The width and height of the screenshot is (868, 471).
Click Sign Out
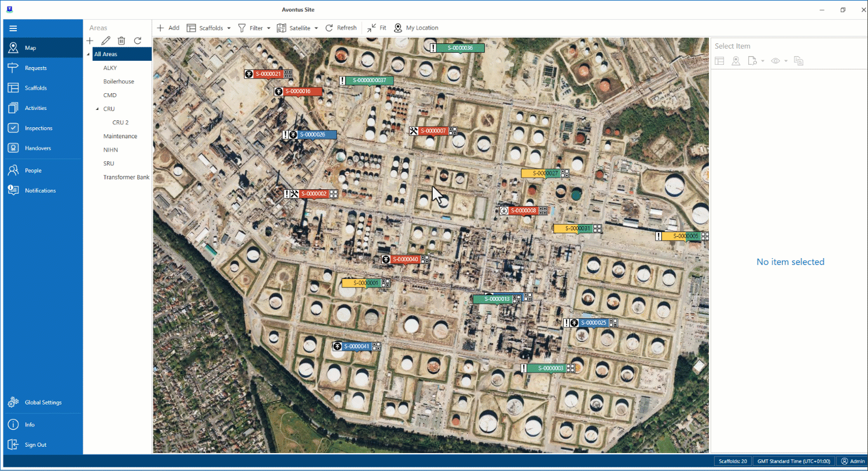[x=35, y=444]
